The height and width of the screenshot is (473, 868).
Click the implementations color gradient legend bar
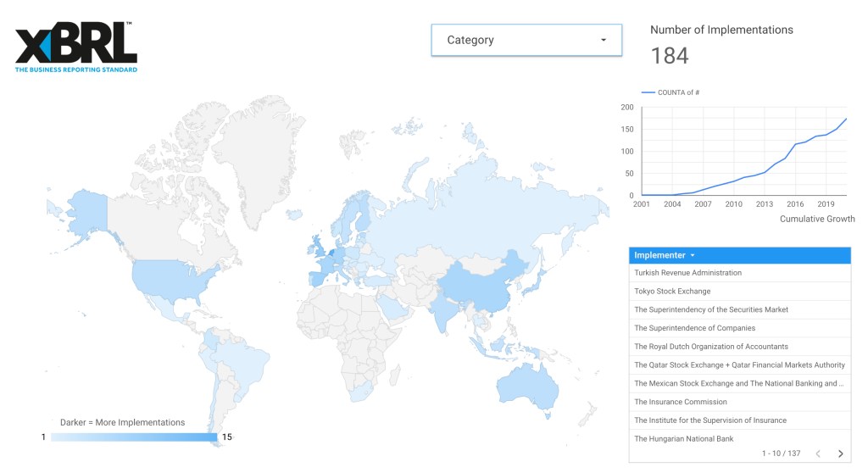(x=134, y=437)
